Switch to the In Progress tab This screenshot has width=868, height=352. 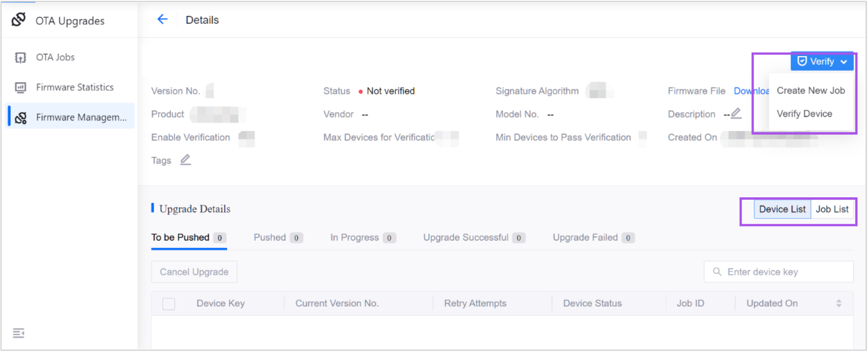coord(363,238)
